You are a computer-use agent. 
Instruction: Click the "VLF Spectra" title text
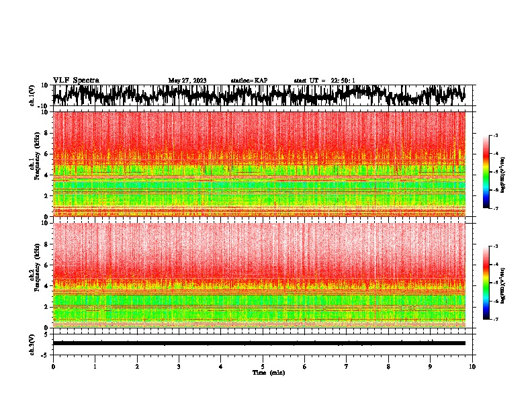click(76, 81)
